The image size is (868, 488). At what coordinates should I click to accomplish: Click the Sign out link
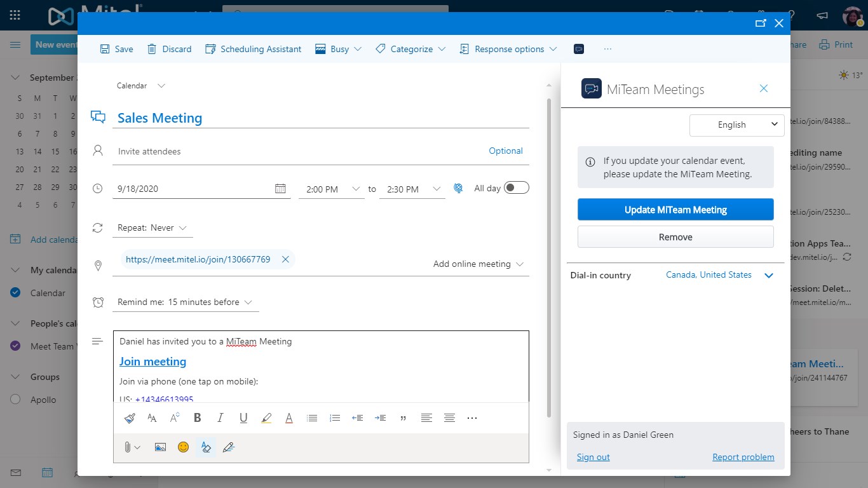point(593,457)
